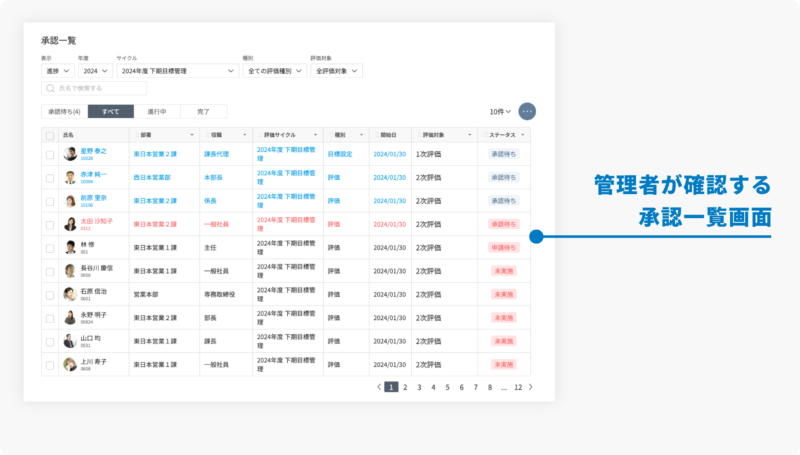Viewport: 800px width, 455px height.
Task: Click 上川 寿子's avatar photo
Action: [x=70, y=365]
